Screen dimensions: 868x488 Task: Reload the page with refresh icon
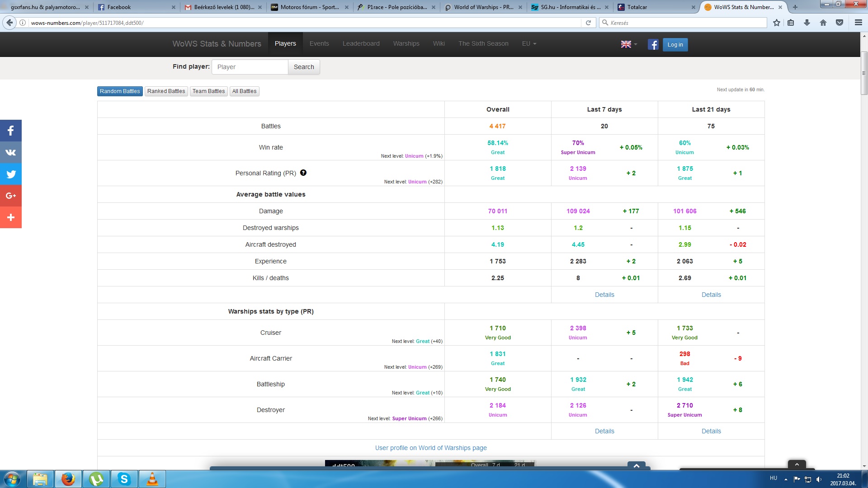588,23
